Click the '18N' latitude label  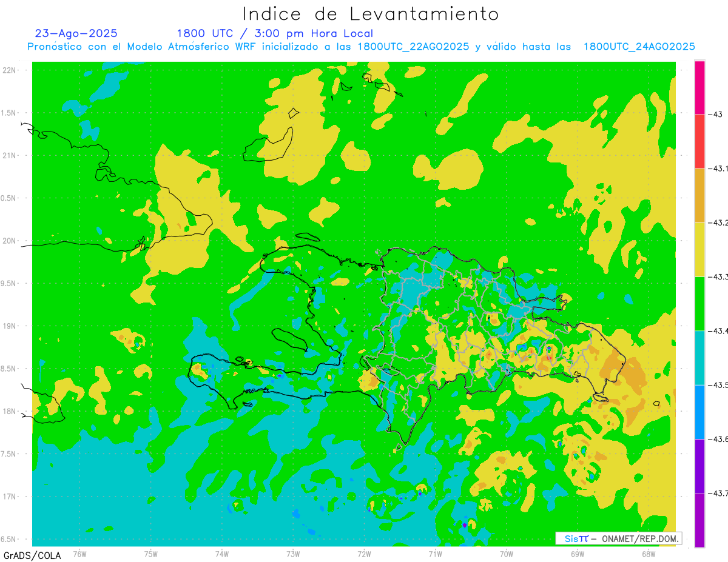coord(10,411)
